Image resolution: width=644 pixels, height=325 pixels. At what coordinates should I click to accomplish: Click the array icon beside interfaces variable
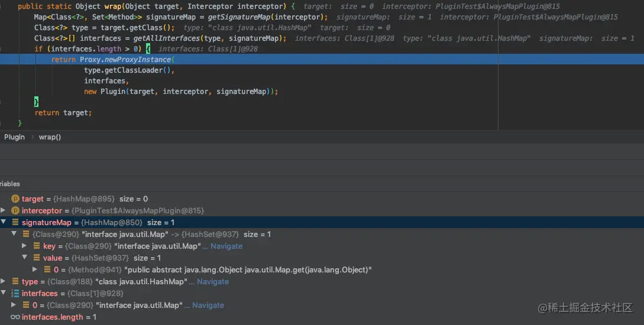pyautogui.click(x=15, y=294)
